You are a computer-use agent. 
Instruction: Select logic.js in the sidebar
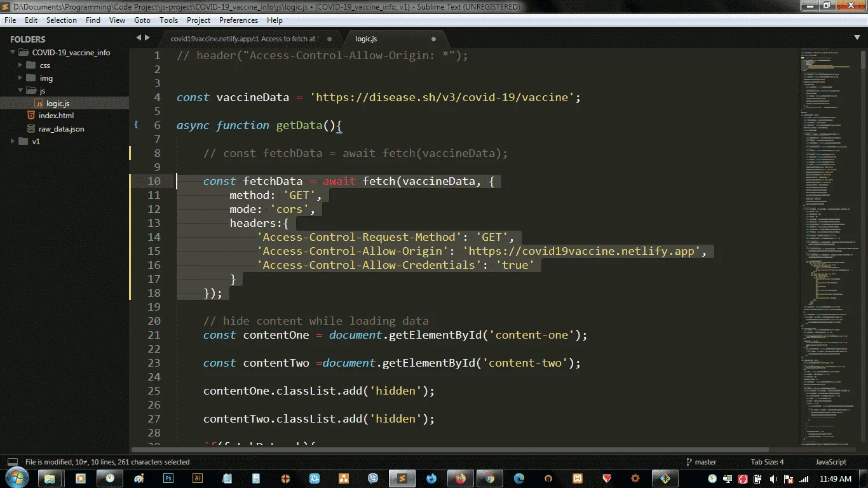point(58,104)
